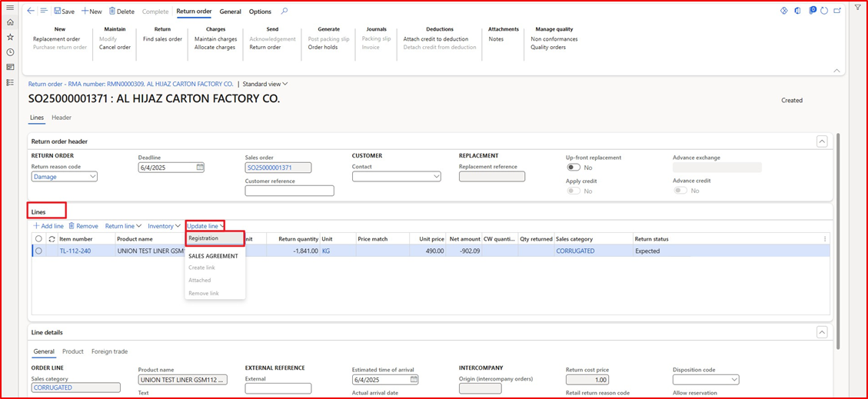Click the refresh page icon

[x=823, y=11]
